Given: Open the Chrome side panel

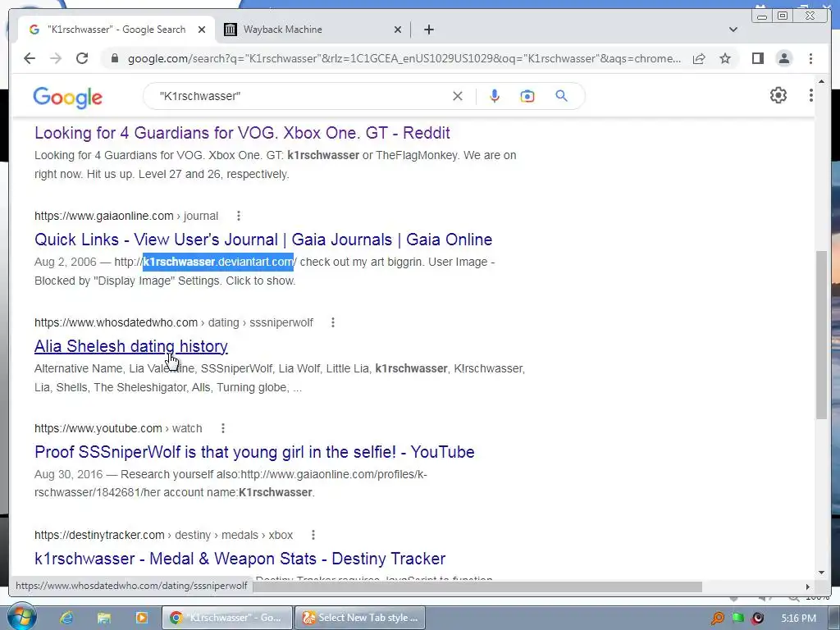Looking at the screenshot, I should 757,58.
